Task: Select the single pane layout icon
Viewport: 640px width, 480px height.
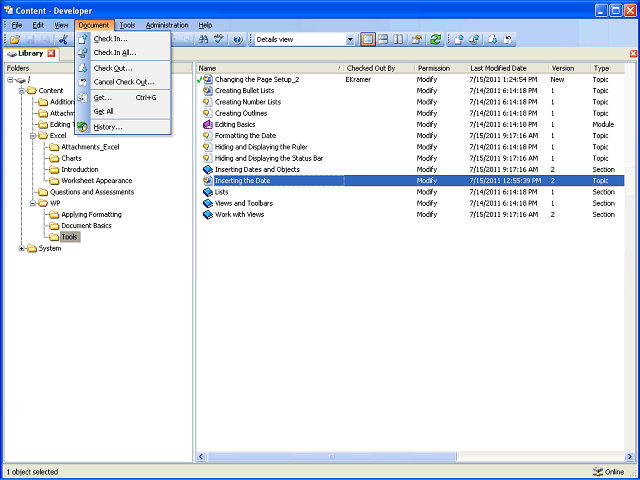Action: (368, 40)
